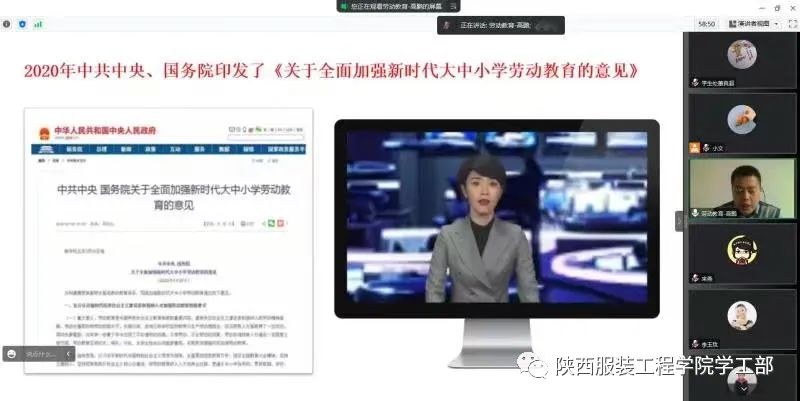
Task: Click the meeting timer display
Action: point(706,22)
